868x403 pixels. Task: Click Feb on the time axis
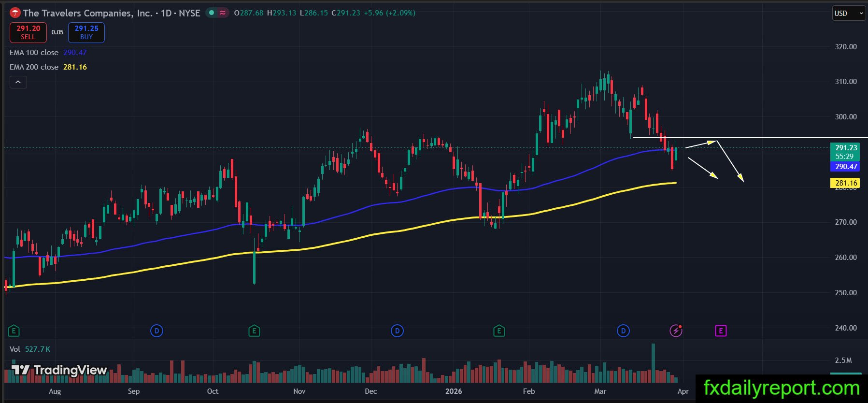click(x=529, y=391)
